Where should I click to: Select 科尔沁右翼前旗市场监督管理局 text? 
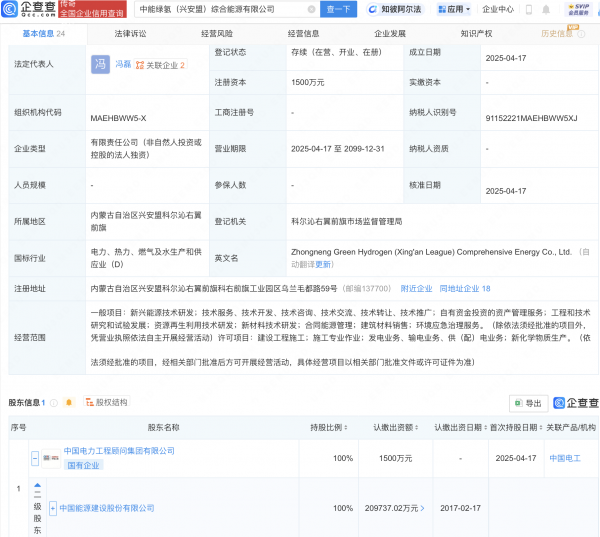347,222
